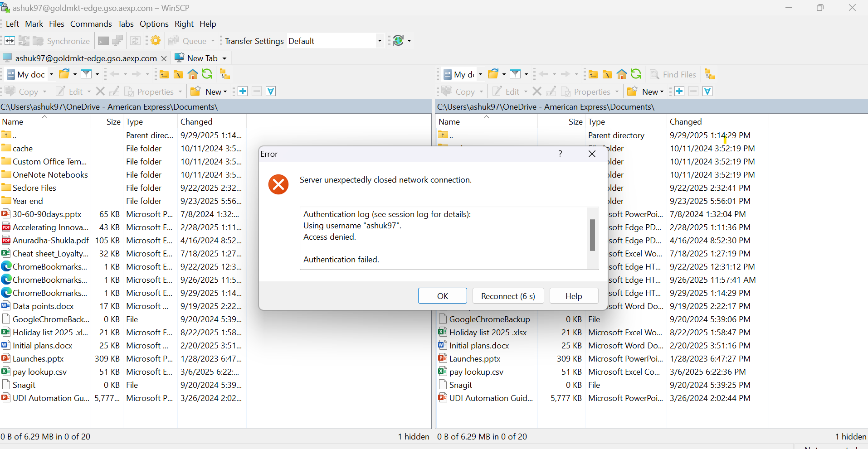Image resolution: width=868 pixels, height=449 pixels.
Task: Click root directory icon in right panel
Action: (x=607, y=74)
